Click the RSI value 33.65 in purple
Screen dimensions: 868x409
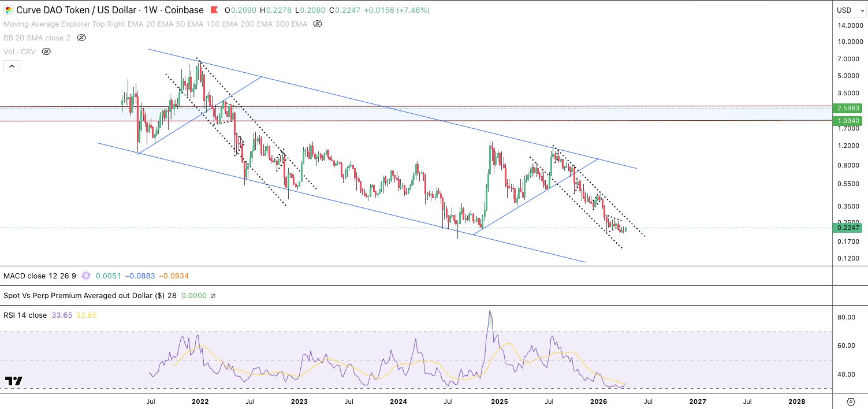(61, 315)
